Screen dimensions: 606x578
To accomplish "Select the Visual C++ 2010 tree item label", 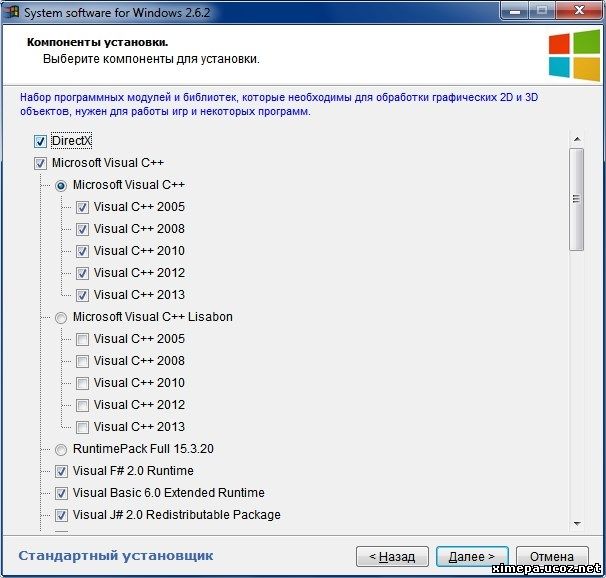I will 139,251.
